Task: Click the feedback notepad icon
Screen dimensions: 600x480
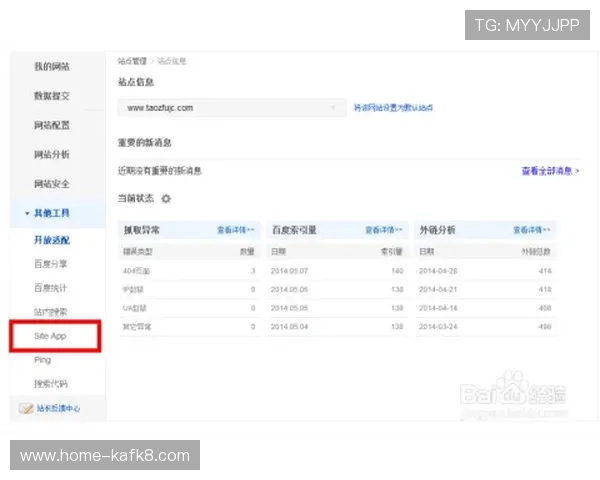Action: tap(26, 408)
